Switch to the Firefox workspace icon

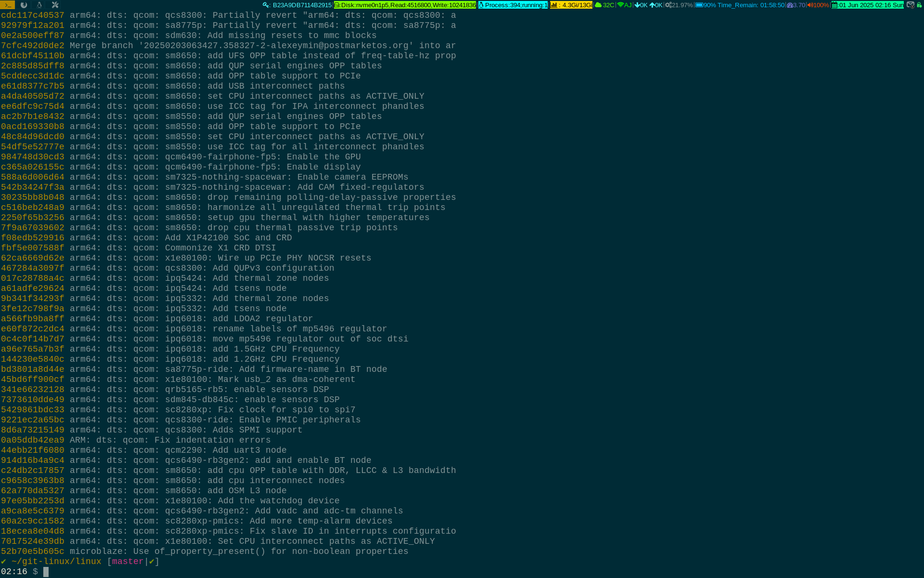coord(24,5)
